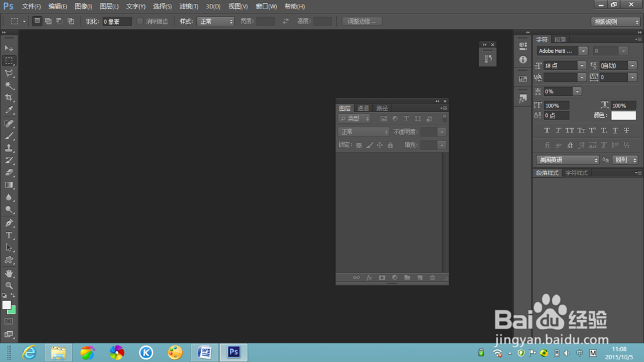Open the Word app in taskbar
Screen dimensions: 644x362
pyautogui.click(x=204, y=352)
